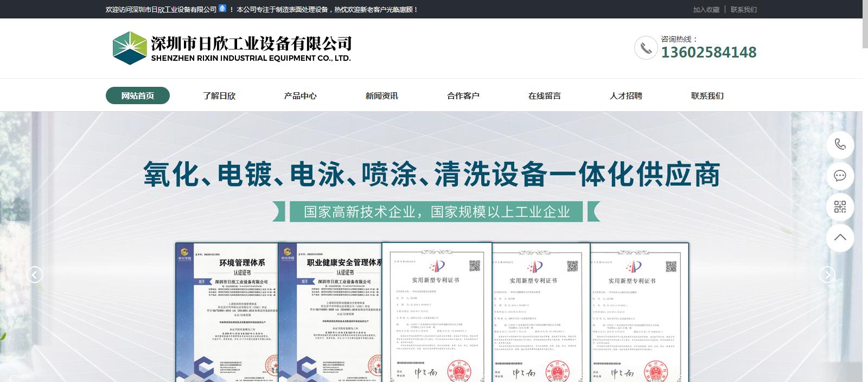Click the 咨询热线 label

(679, 39)
